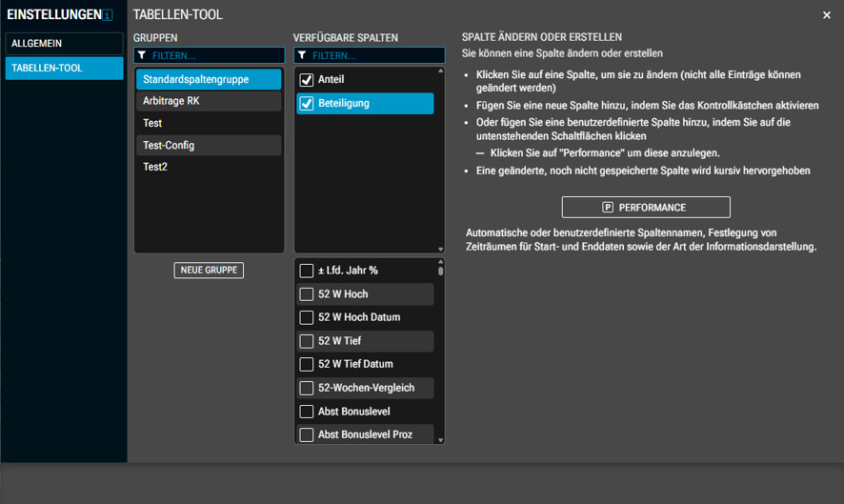Select the Test-Config group
The image size is (844, 504).
click(209, 146)
